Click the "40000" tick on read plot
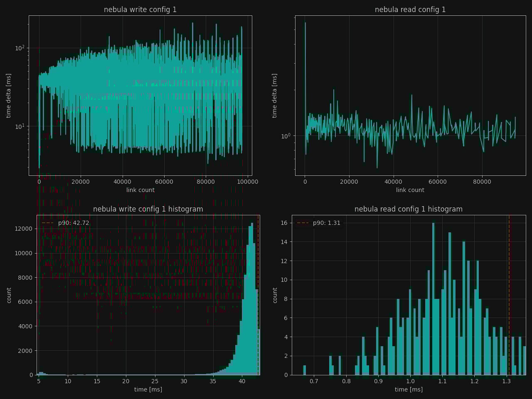532x399 pixels. [x=393, y=182]
